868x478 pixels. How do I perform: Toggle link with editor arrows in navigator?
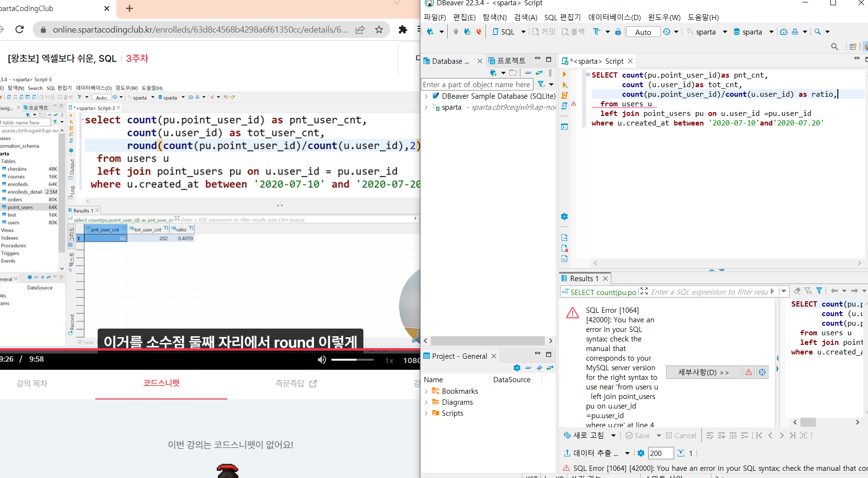pos(539,73)
